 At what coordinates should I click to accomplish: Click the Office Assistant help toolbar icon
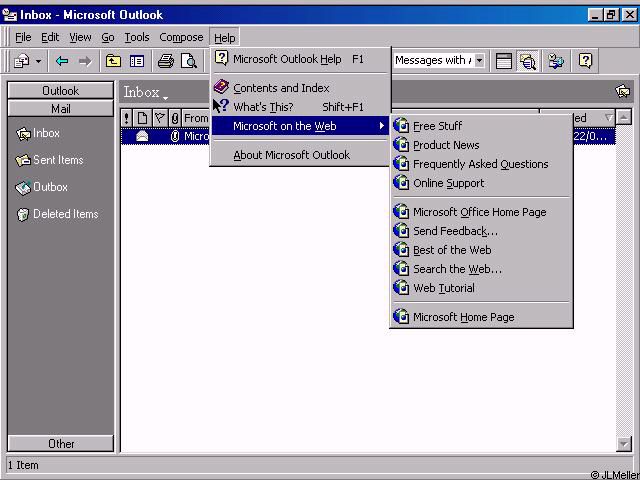click(585, 61)
